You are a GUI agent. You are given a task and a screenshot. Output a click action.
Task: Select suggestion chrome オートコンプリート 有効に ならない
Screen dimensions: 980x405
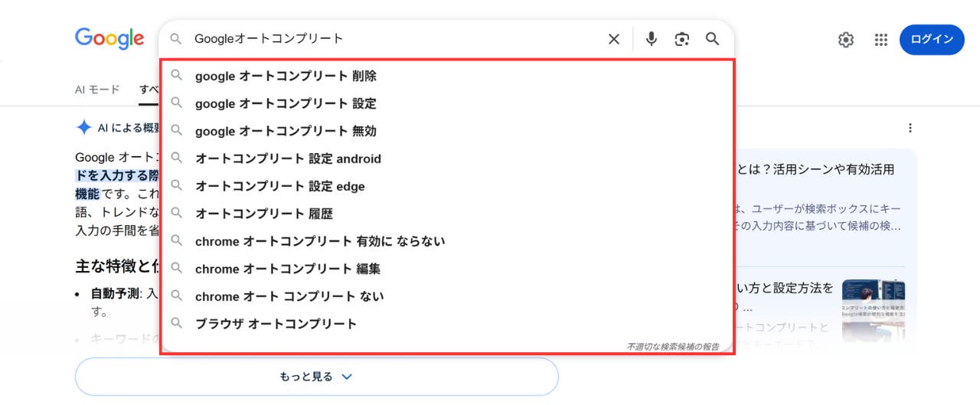[447, 241]
